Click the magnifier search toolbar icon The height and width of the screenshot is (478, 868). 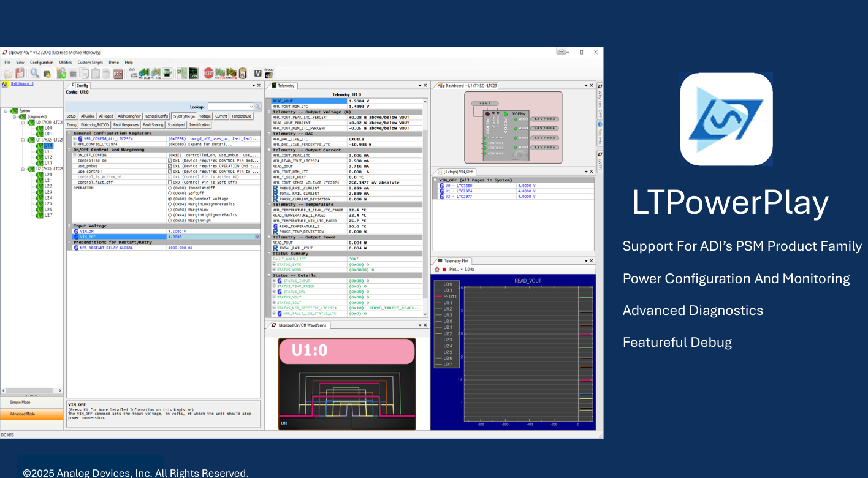(x=35, y=74)
